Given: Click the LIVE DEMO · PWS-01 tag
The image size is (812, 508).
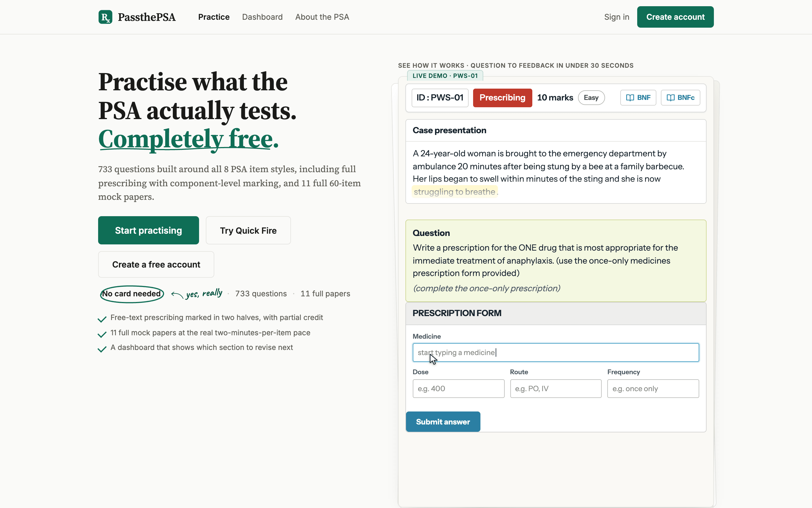Looking at the screenshot, I should point(445,76).
